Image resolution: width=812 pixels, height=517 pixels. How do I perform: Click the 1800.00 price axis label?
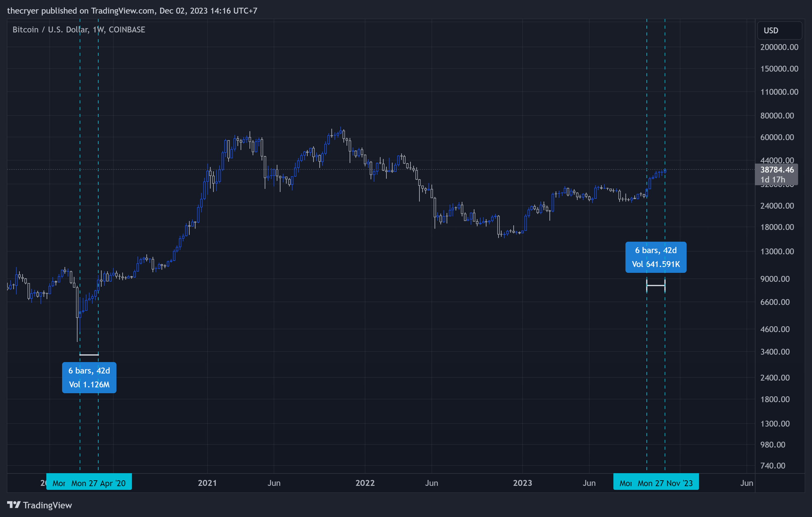pos(775,399)
